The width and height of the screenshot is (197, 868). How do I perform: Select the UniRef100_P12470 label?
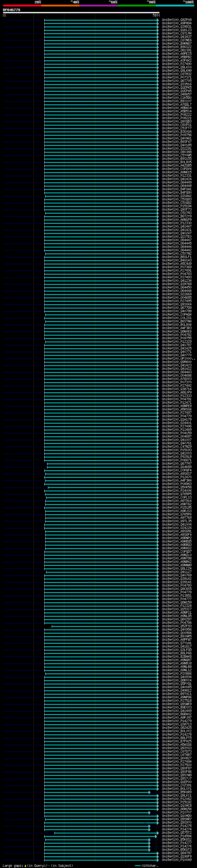pos(176,477)
